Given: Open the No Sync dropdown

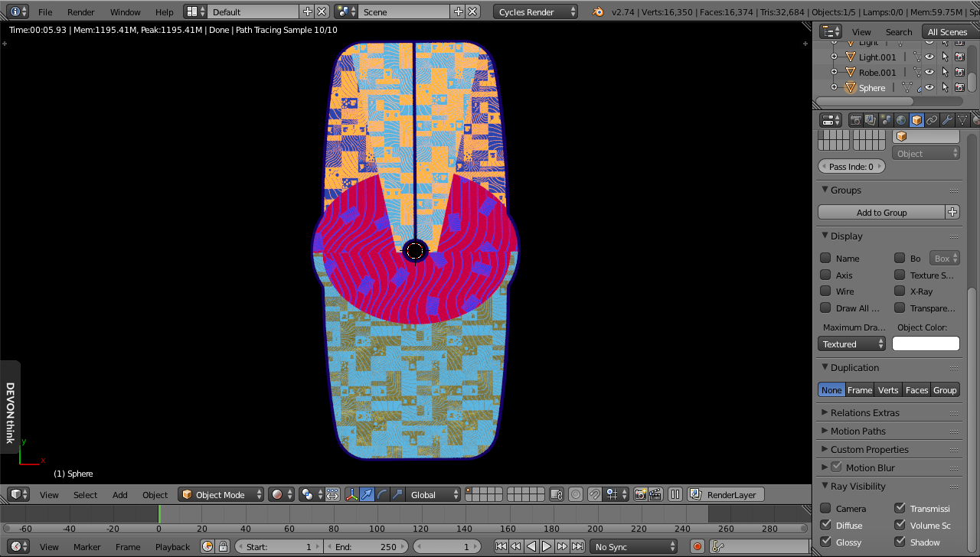Looking at the screenshot, I should pos(635,546).
